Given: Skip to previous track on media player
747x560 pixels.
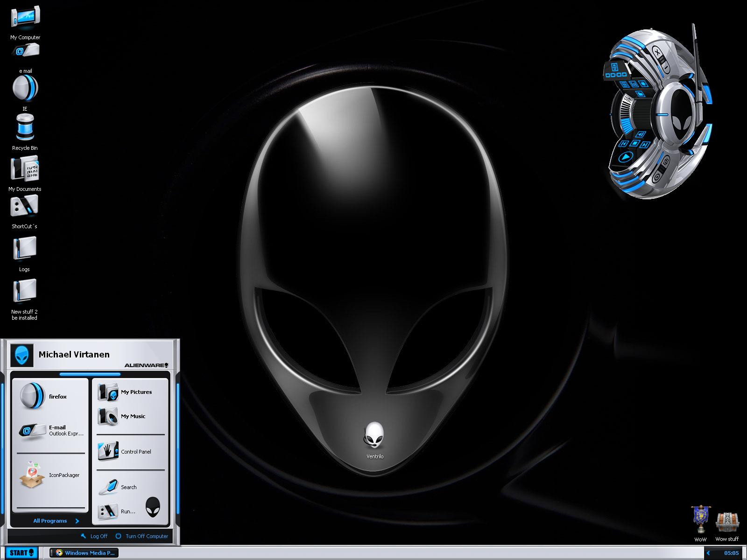Looking at the screenshot, I should click(x=623, y=143).
